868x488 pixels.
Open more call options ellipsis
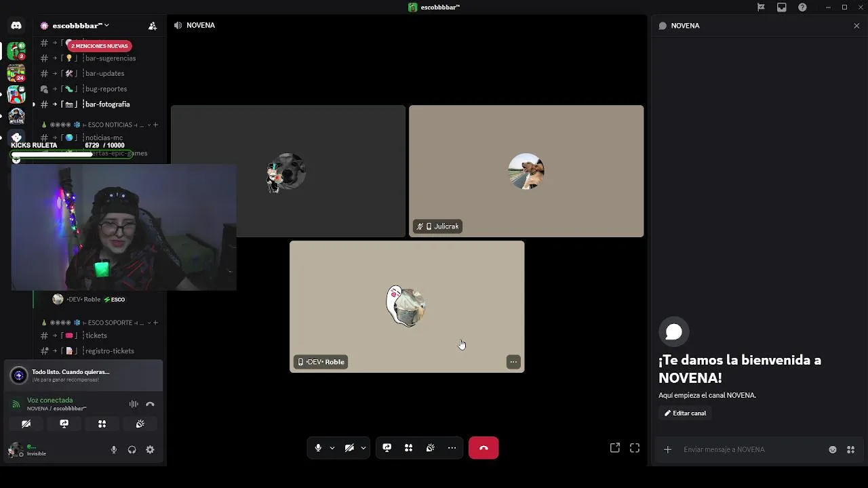[x=452, y=448]
